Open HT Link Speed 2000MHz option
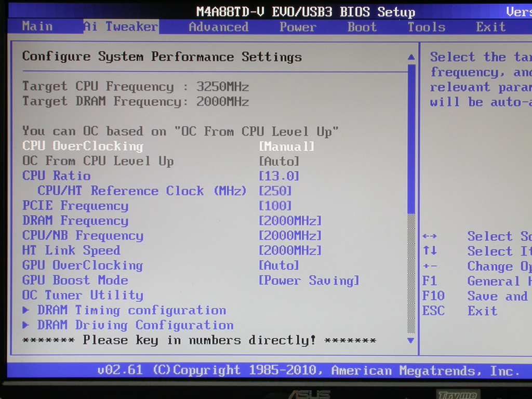Screen dimensions: 532x399 [x=290, y=250]
